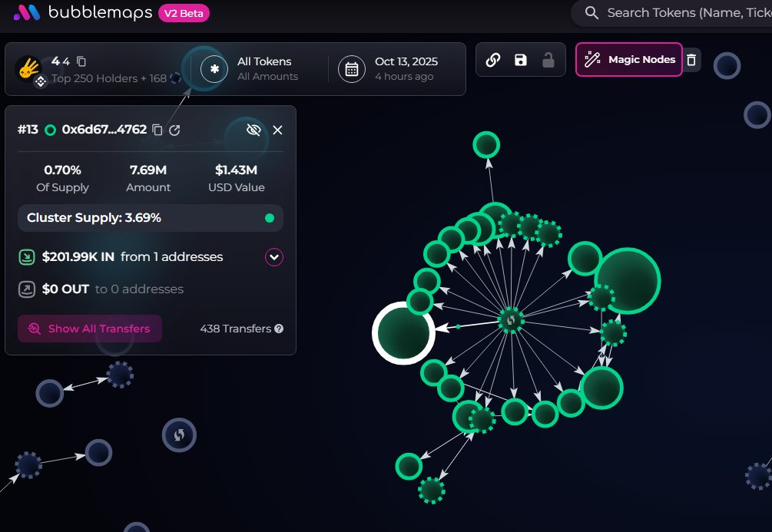
Task: Open the Oct 13, 2025 date selector
Action: (x=406, y=68)
